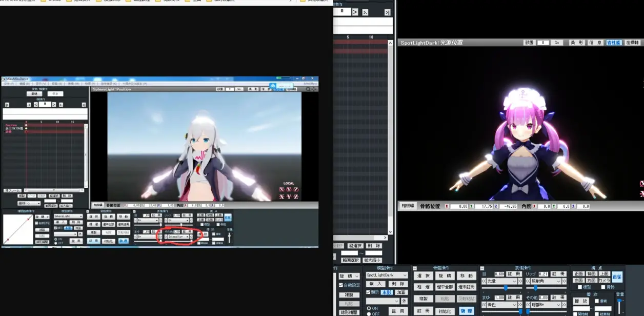
Task: Click << beside the 照射角 dropdown
Action: coord(528,281)
